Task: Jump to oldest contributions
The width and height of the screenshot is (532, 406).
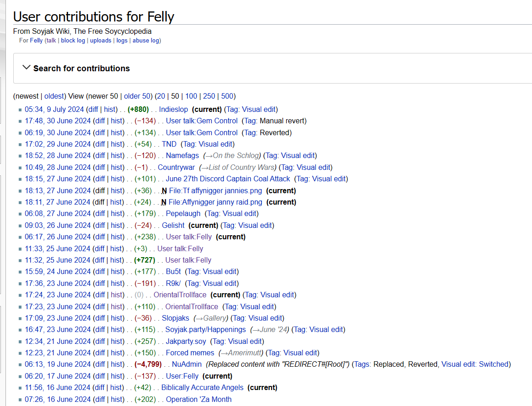Action: point(54,96)
